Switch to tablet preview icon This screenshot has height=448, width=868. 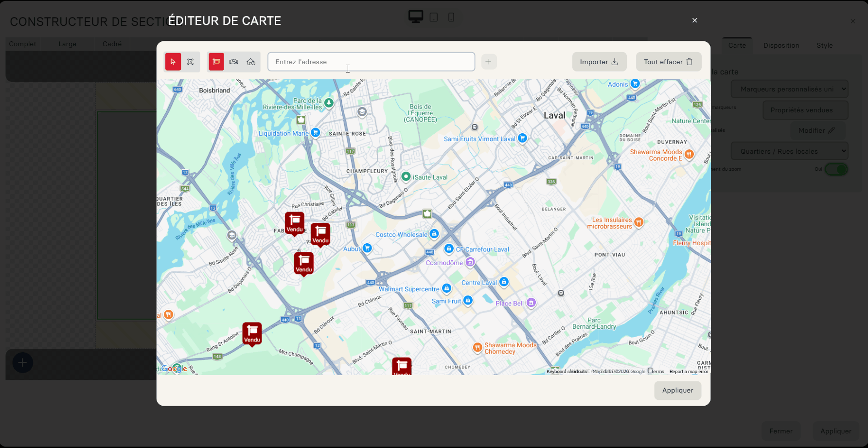click(434, 18)
